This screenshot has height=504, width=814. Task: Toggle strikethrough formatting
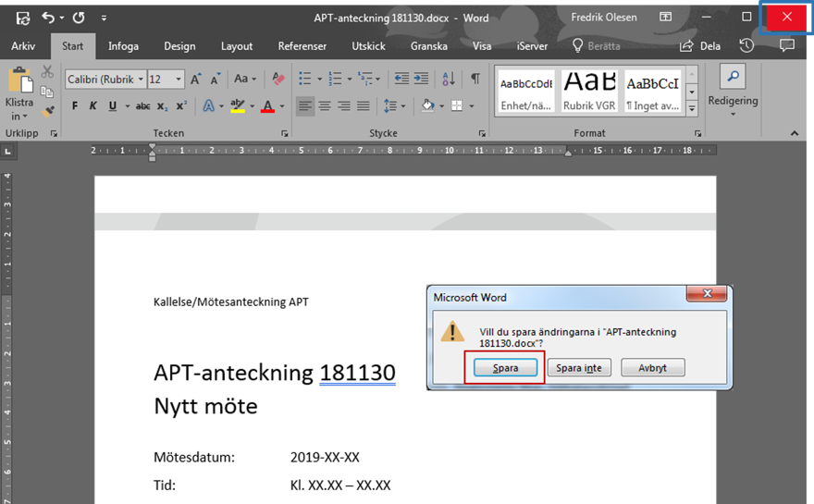pyautogui.click(x=142, y=106)
